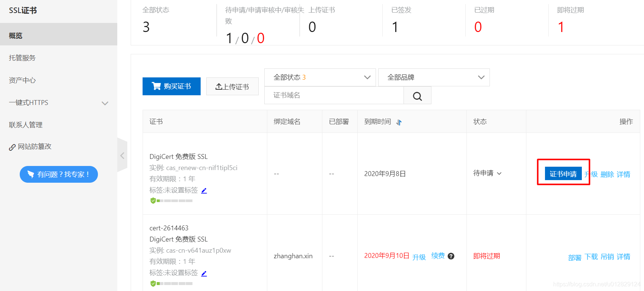
Task: Click the 上传证书 button
Action: (232, 86)
